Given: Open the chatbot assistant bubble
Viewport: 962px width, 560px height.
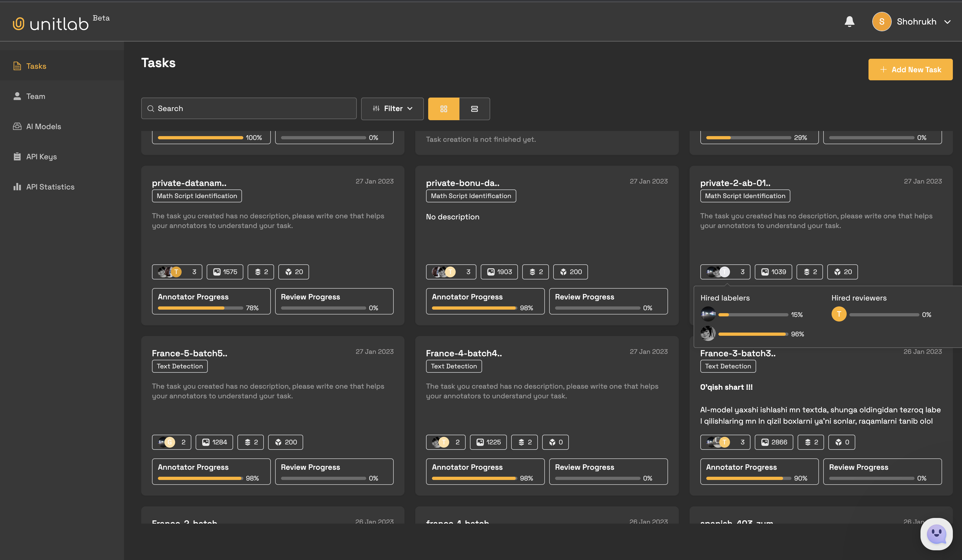Looking at the screenshot, I should pyautogui.click(x=936, y=534).
